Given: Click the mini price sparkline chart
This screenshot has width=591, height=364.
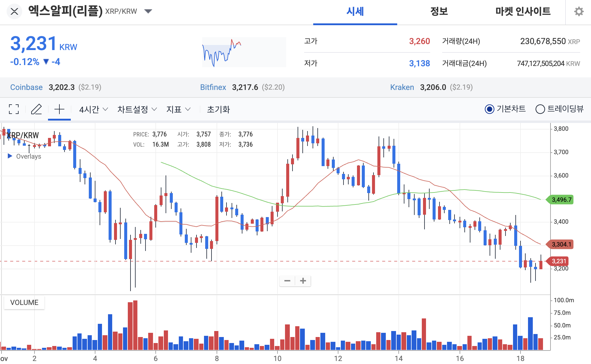Looking at the screenshot, I should [x=244, y=52].
